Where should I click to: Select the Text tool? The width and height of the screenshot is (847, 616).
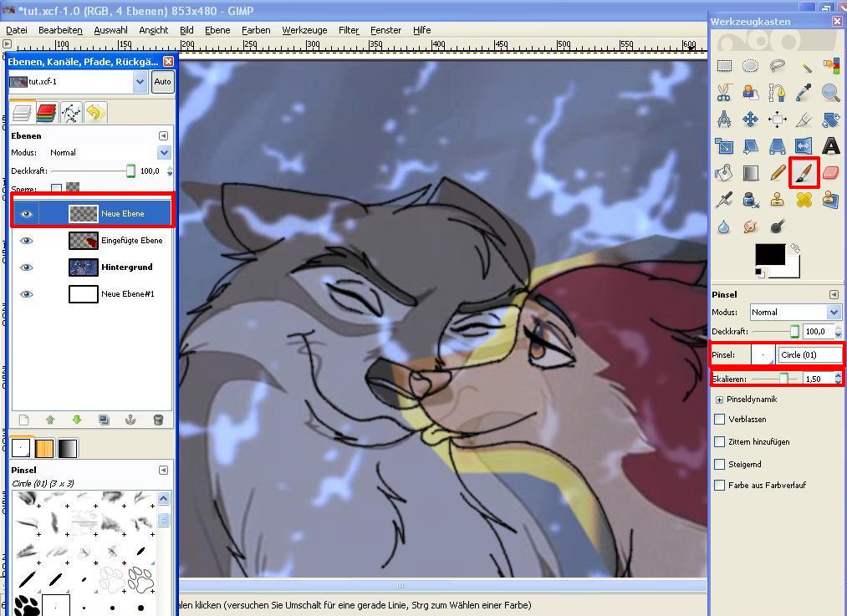[831, 145]
